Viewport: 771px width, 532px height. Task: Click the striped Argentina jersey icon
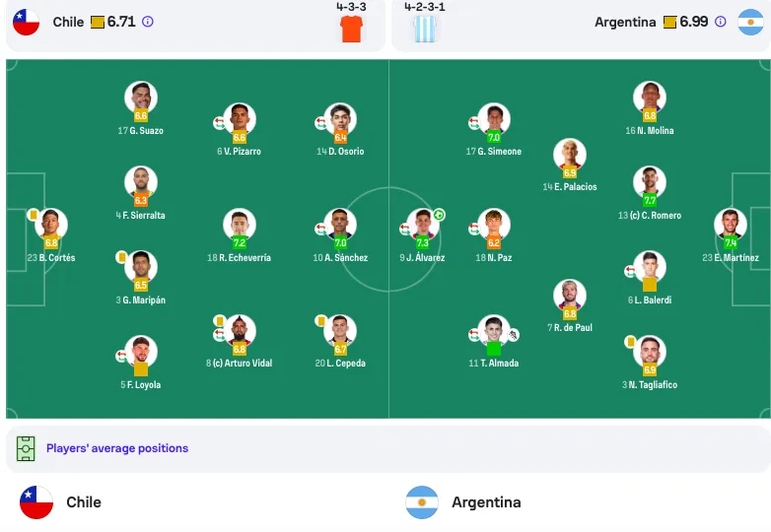[425, 29]
